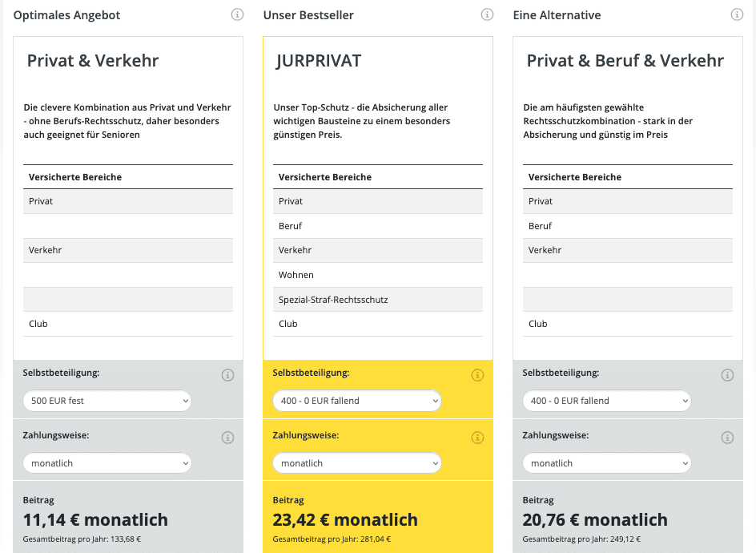The width and height of the screenshot is (756, 553).
Task: Open the 500 EUR fest deductible dropdown
Action: (x=107, y=401)
